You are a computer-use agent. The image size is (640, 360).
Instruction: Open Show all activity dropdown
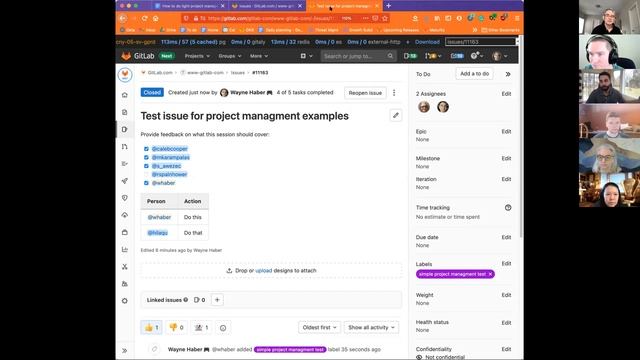pyautogui.click(x=371, y=327)
